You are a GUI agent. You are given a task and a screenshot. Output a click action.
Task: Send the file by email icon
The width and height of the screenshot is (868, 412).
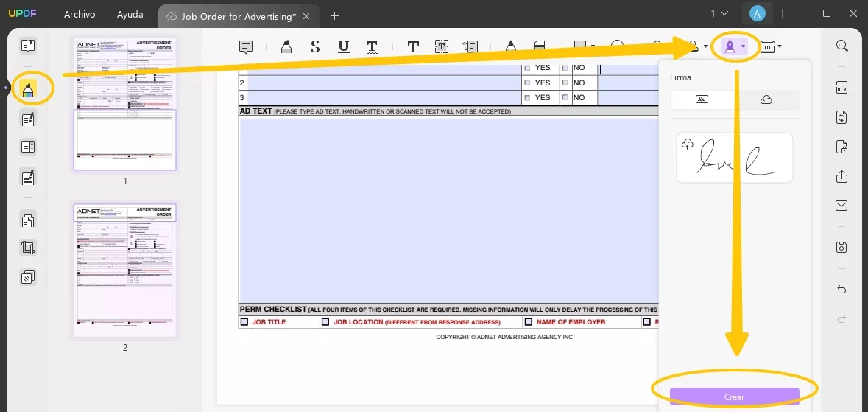pos(842,206)
